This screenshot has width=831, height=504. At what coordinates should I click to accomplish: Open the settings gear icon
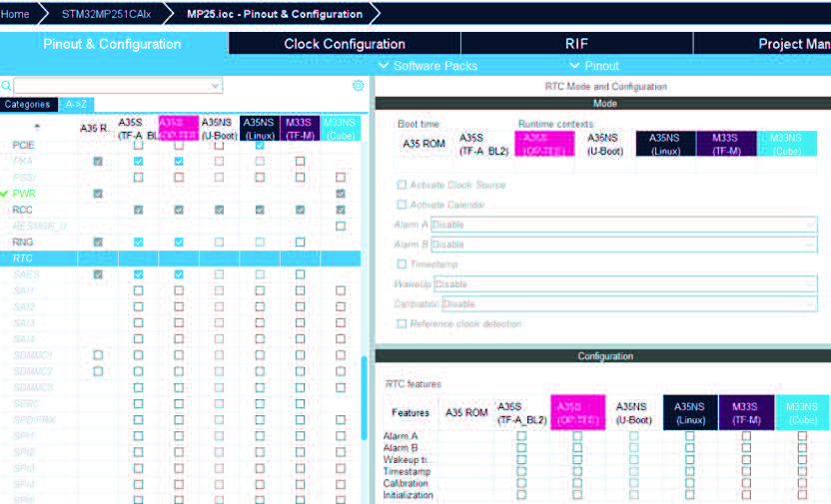click(359, 86)
